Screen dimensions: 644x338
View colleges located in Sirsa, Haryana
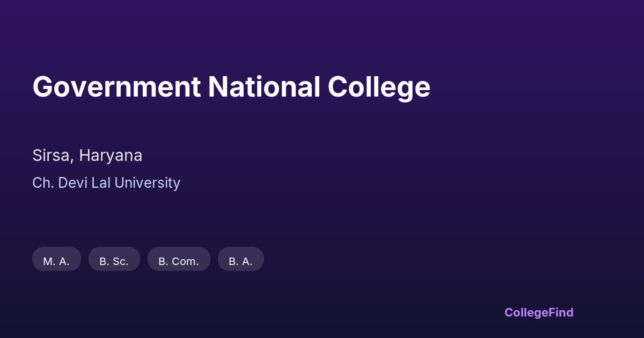pyautogui.click(x=87, y=156)
